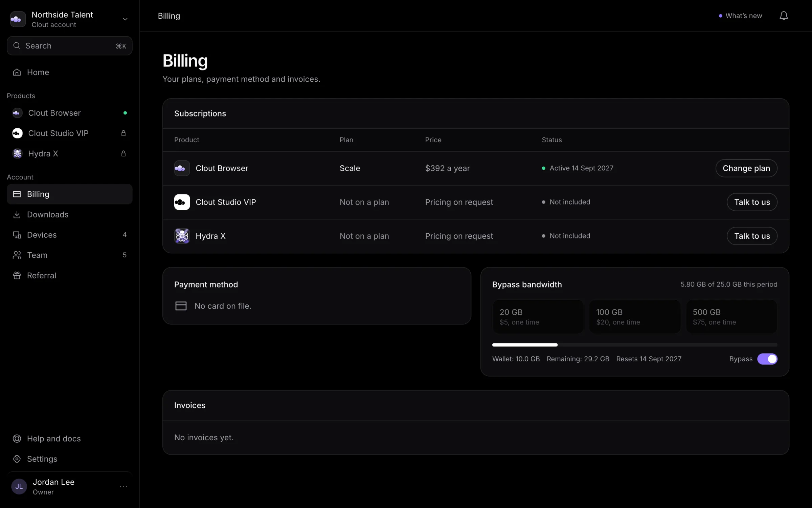Open the Team page

tap(69, 255)
